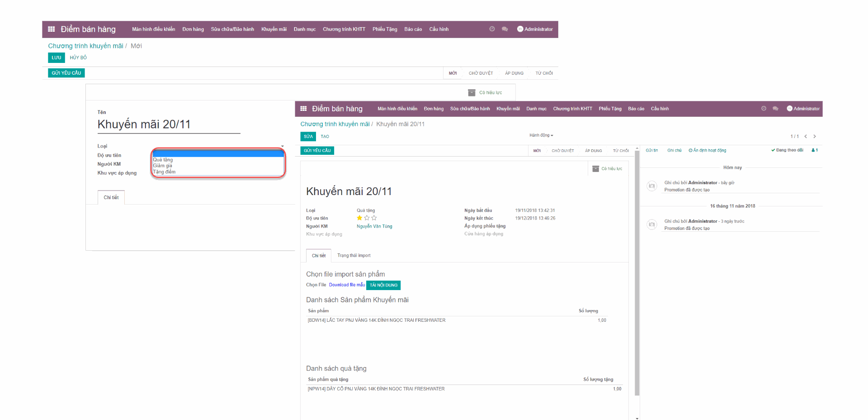
Task: Select 'Quà tặng' from the Loại dropdown
Action: click(163, 159)
